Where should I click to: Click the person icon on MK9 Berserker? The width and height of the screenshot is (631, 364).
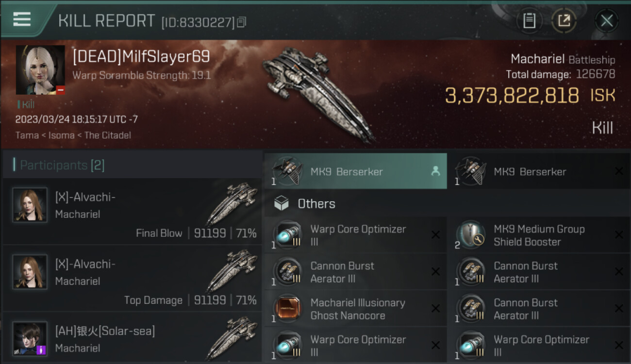[435, 171]
